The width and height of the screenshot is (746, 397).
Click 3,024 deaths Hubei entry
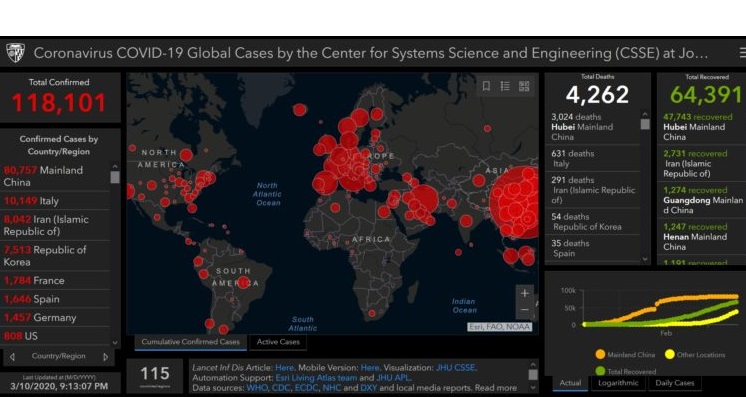click(x=592, y=127)
